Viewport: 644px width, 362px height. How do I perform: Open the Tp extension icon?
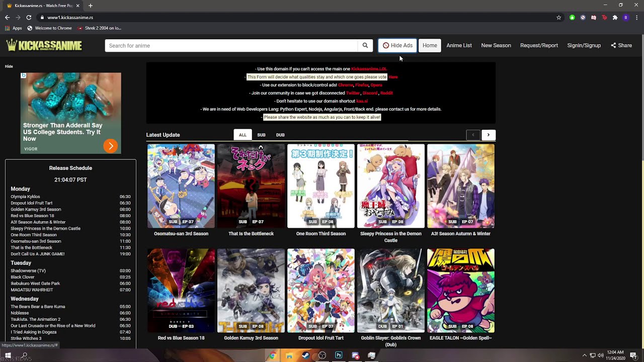(x=604, y=17)
